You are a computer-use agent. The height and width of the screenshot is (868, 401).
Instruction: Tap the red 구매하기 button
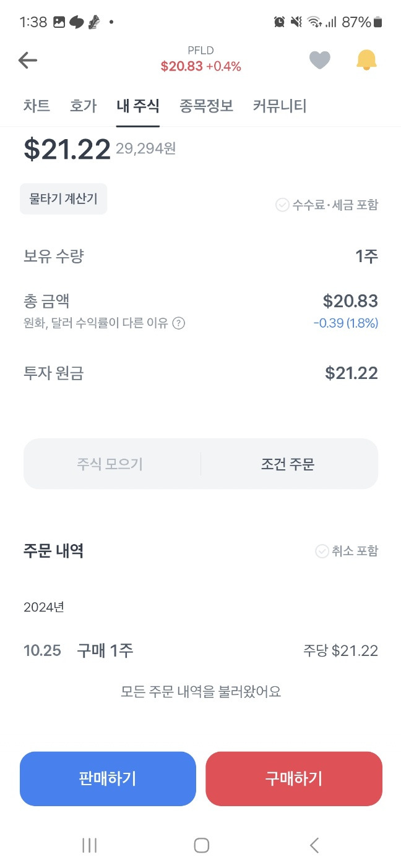point(294,778)
